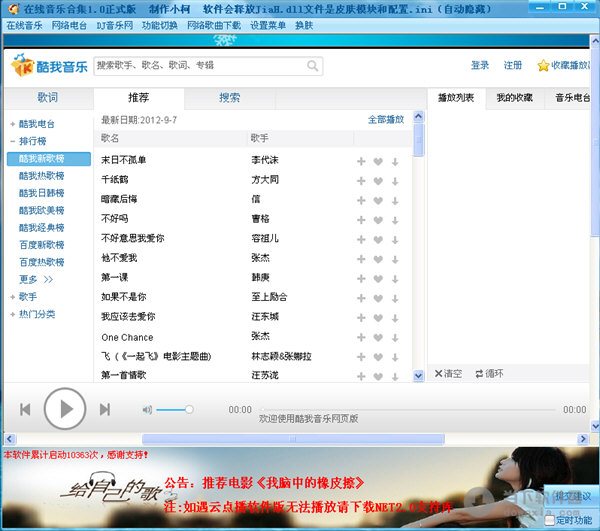Click 全部播放 to play all
The image size is (600, 531).
pos(386,120)
